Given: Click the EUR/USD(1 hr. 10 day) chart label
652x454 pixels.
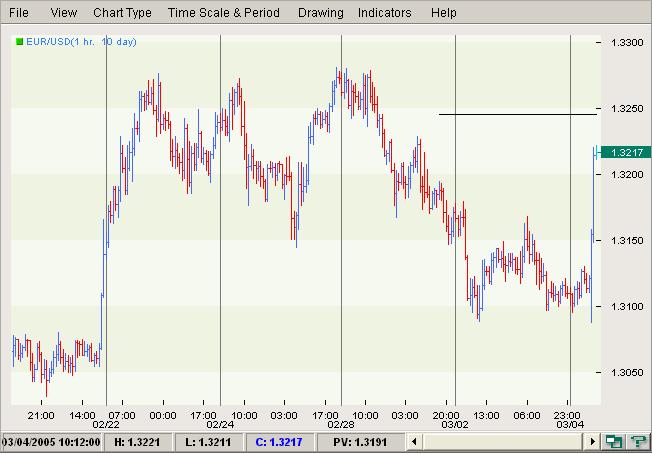Looking at the screenshot, I should coord(81,42).
